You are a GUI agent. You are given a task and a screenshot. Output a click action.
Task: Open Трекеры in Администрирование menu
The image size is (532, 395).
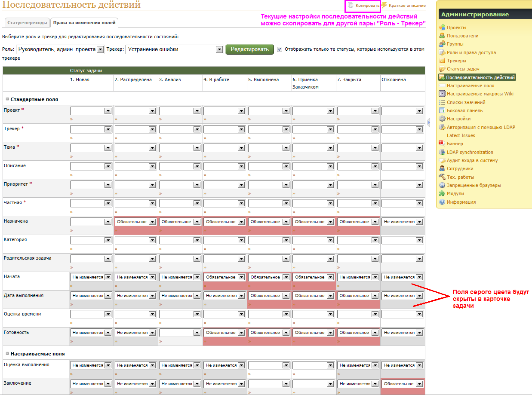tap(456, 61)
